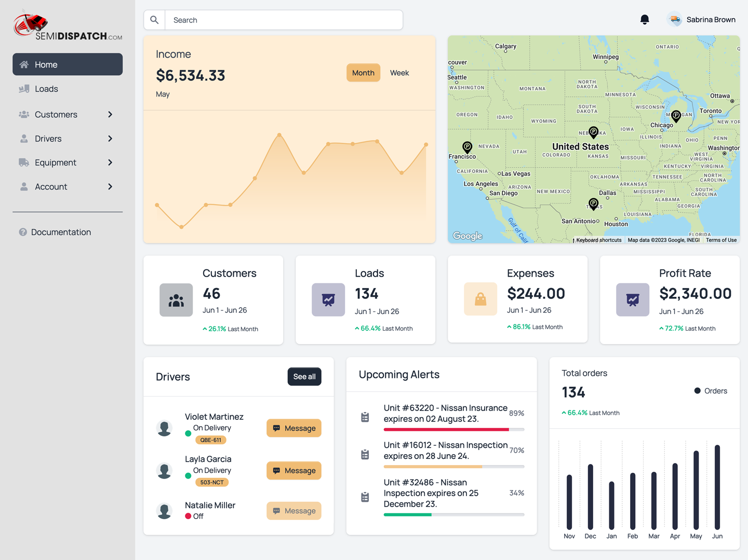Click the Unit #16012 progress bar
Screen dimensions: 748x560
453,467
